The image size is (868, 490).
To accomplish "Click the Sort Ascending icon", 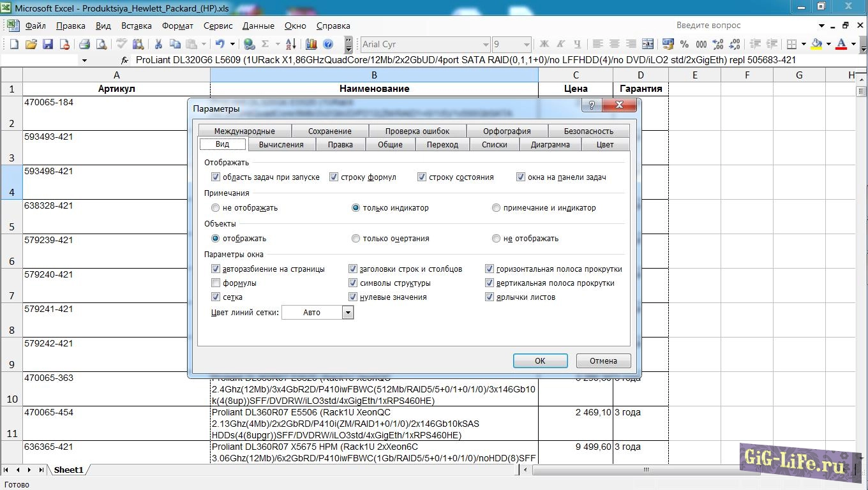I will [x=290, y=44].
